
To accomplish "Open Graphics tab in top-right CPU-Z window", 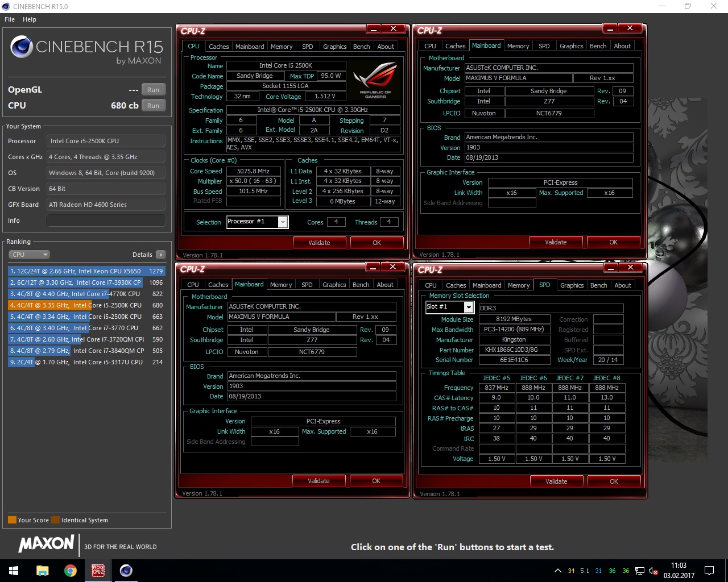I will click(572, 46).
